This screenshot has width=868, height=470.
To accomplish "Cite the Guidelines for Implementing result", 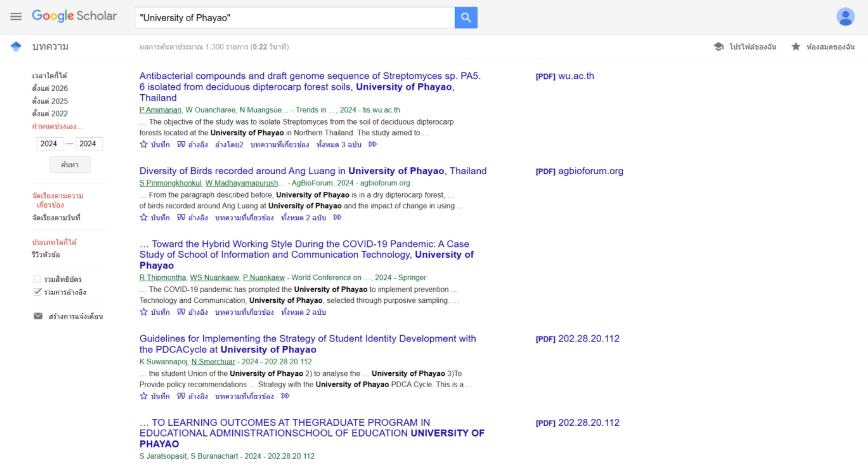I will pos(181,396).
